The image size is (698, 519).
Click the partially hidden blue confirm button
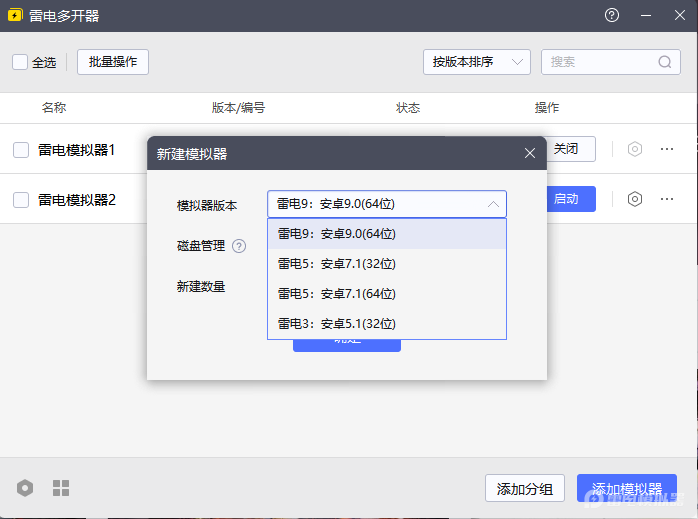pos(347,346)
